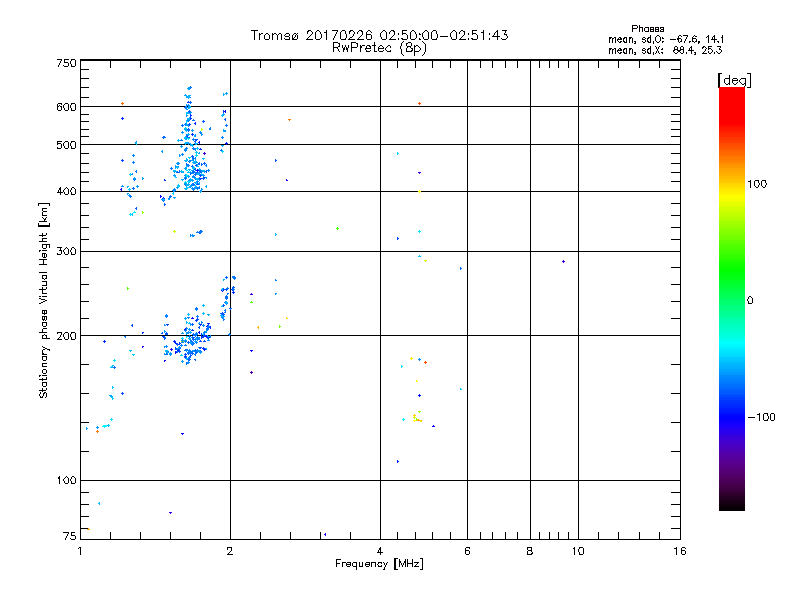Click the "mean, sd,X: 88.4, 25.3" line
The image size is (800, 600).
[665, 50]
